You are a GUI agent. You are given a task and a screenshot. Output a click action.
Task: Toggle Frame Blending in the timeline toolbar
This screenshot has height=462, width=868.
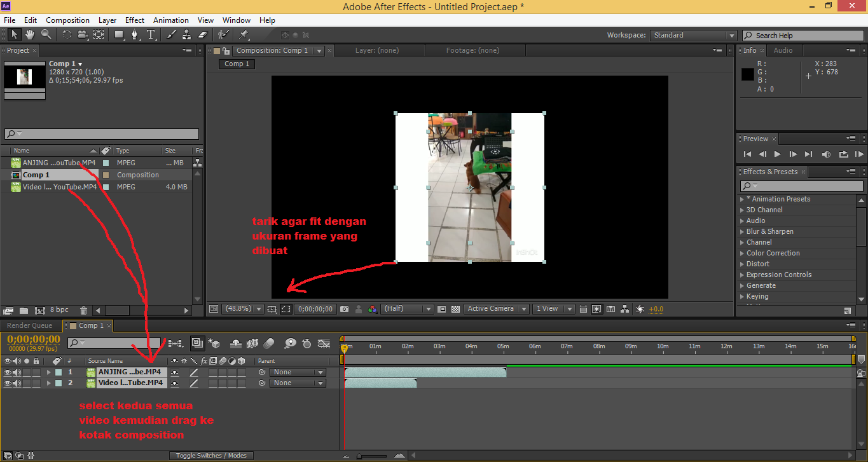pyautogui.click(x=252, y=343)
